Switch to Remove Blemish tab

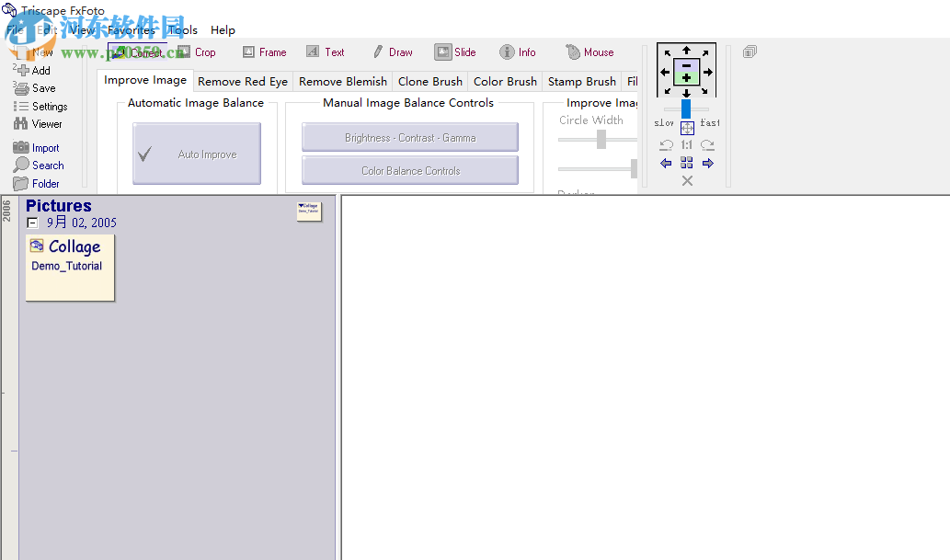tap(342, 81)
